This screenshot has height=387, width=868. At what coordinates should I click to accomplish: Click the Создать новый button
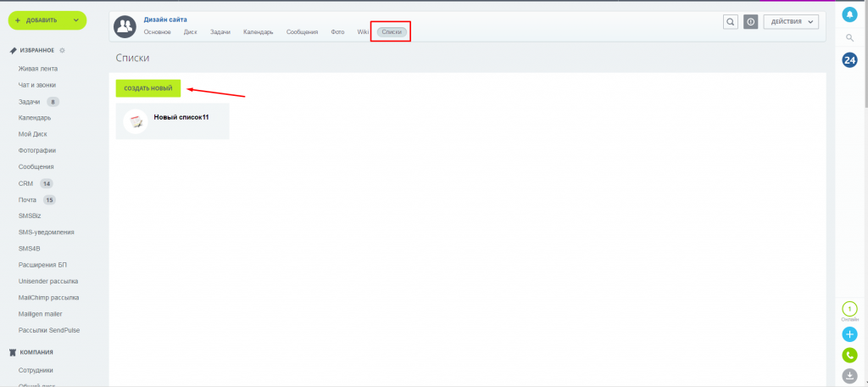click(147, 88)
